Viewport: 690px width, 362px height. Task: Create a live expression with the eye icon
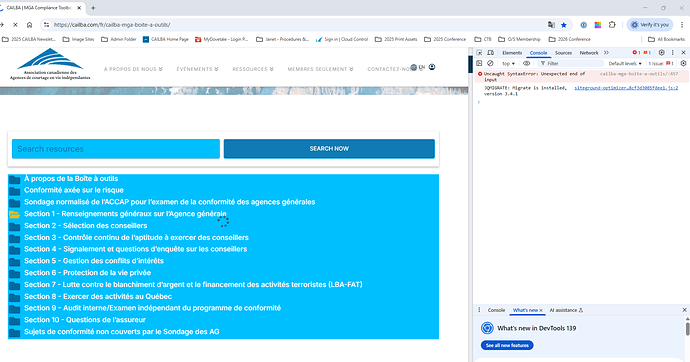click(x=526, y=63)
